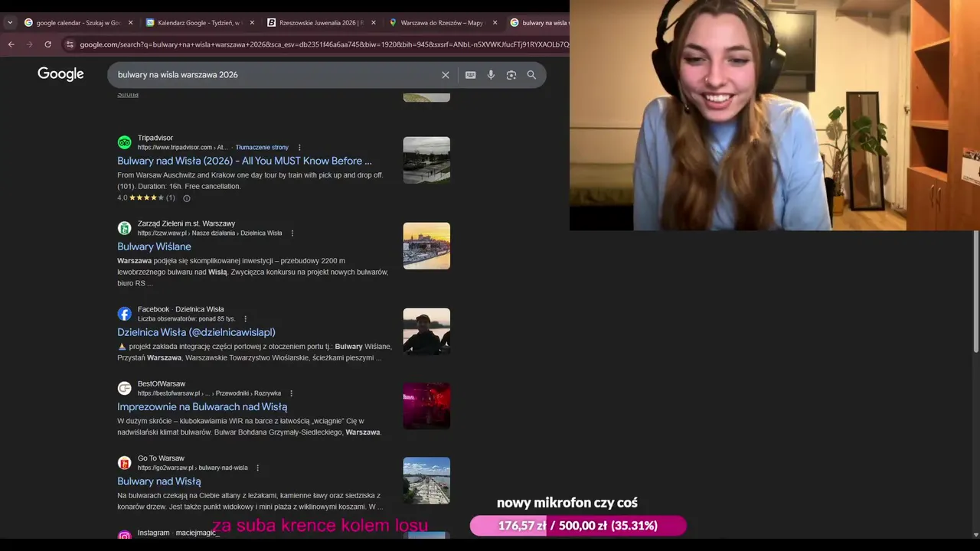
Task: Go to Google homepage via logo
Action: click(x=60, y=74)
